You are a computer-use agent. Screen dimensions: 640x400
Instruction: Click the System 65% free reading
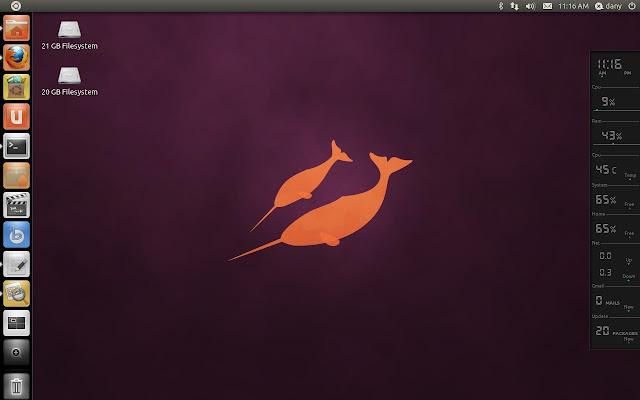605,200
